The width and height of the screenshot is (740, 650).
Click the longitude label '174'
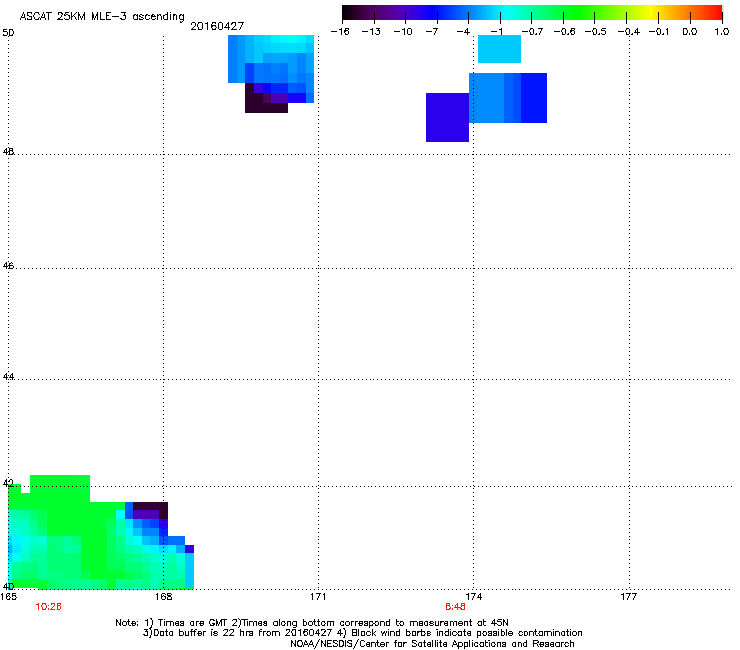click(473, 597)
